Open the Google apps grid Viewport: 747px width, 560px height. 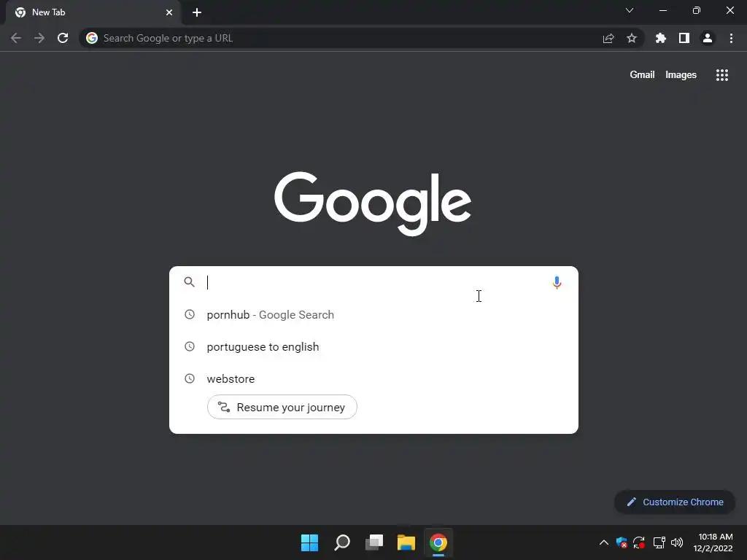[x=722, y=75]
